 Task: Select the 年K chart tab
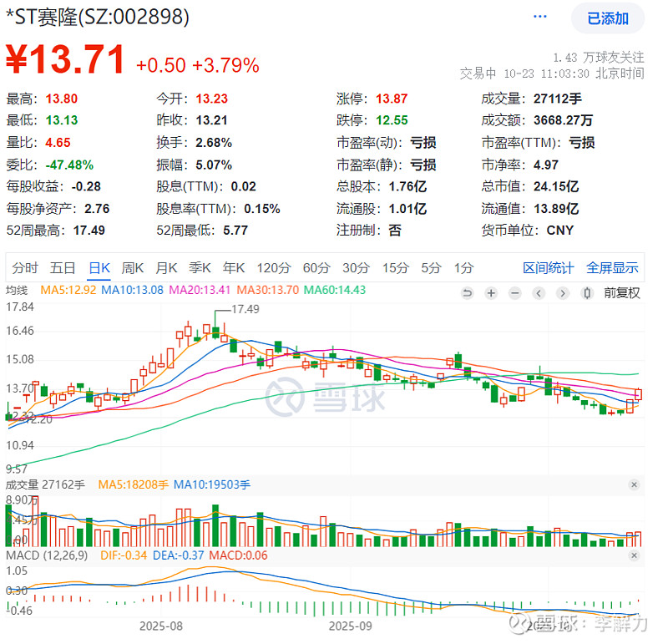[x=234, y=268]
